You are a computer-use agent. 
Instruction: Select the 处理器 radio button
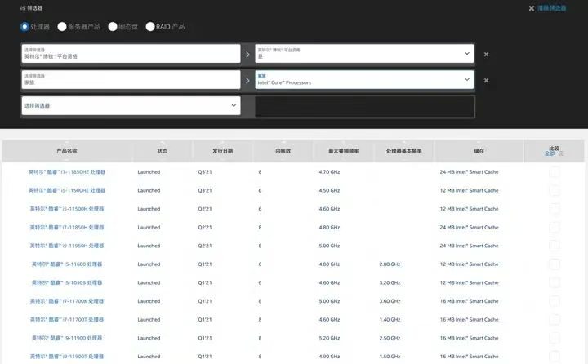[x=24, y=27]
